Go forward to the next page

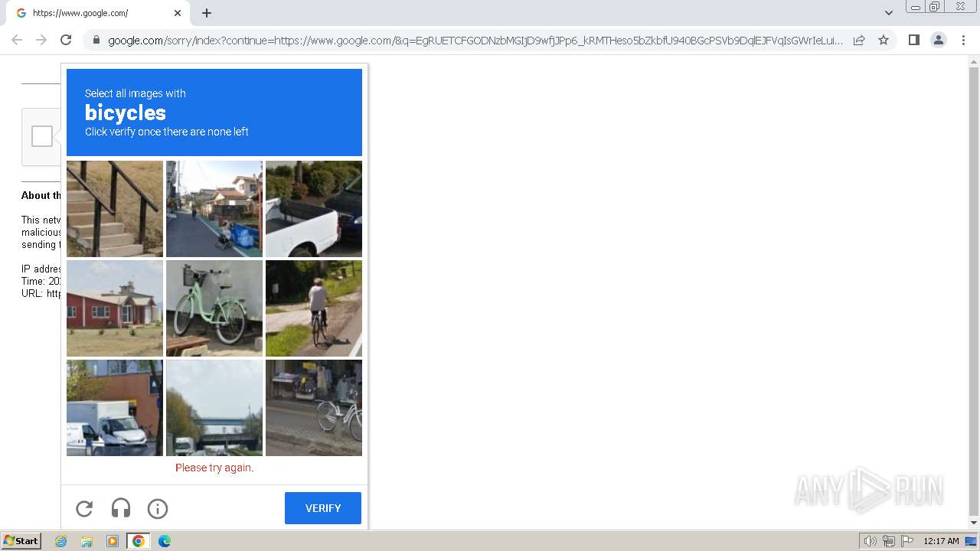click(41, 40)
